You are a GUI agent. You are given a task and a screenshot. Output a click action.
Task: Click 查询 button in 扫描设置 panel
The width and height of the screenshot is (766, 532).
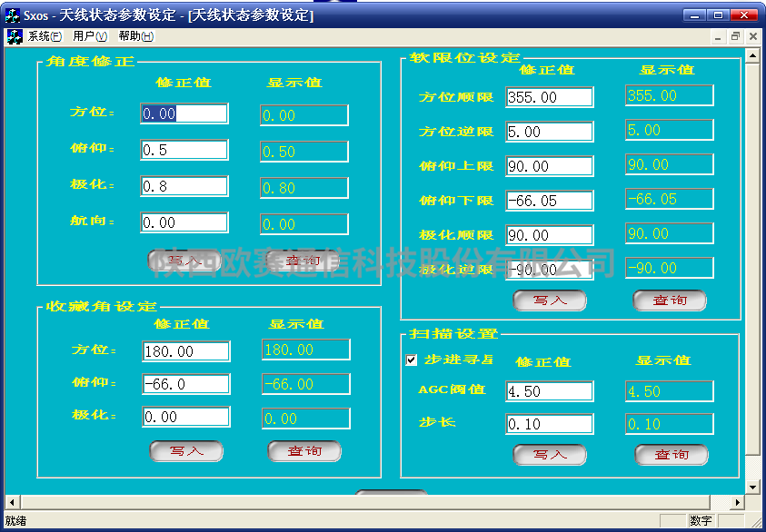(671, 455)
